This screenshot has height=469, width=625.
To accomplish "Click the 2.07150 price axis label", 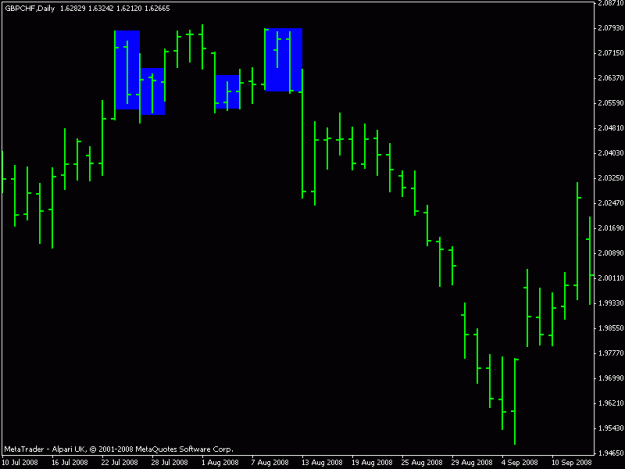I will 610,53.
